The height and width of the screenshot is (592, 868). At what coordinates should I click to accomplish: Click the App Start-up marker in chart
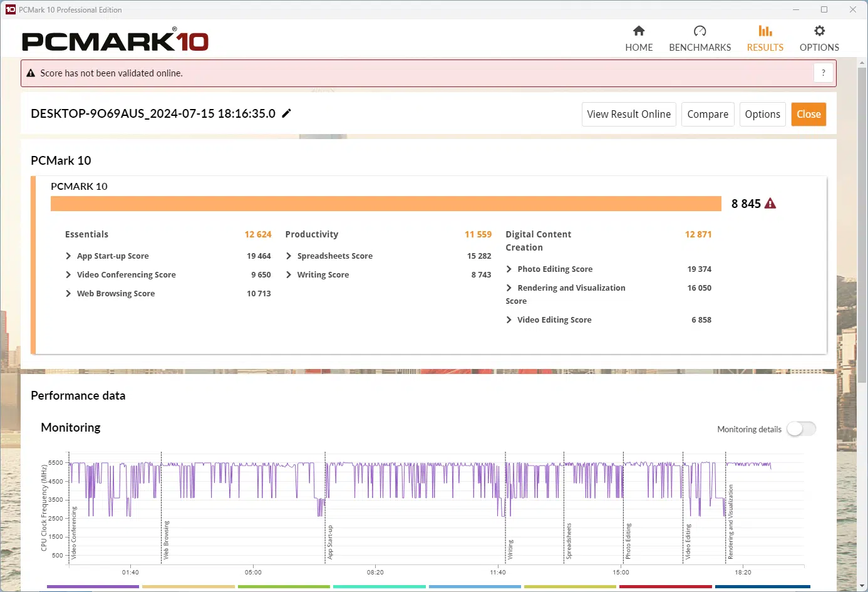(x=330, y=542)
